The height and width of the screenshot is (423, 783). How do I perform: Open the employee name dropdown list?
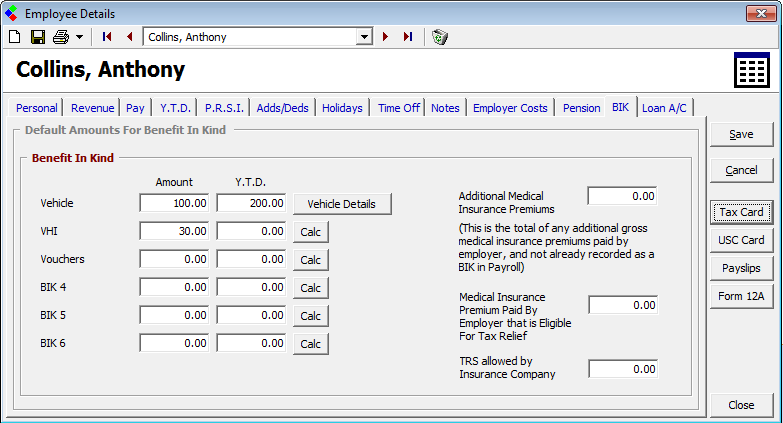coord(364,37)
